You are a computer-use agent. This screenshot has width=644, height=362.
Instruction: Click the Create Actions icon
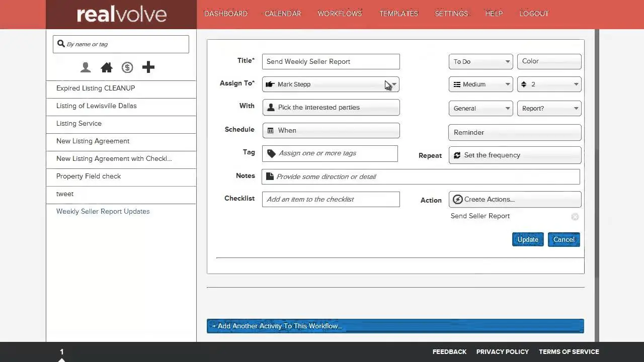[x=458, y=199]
